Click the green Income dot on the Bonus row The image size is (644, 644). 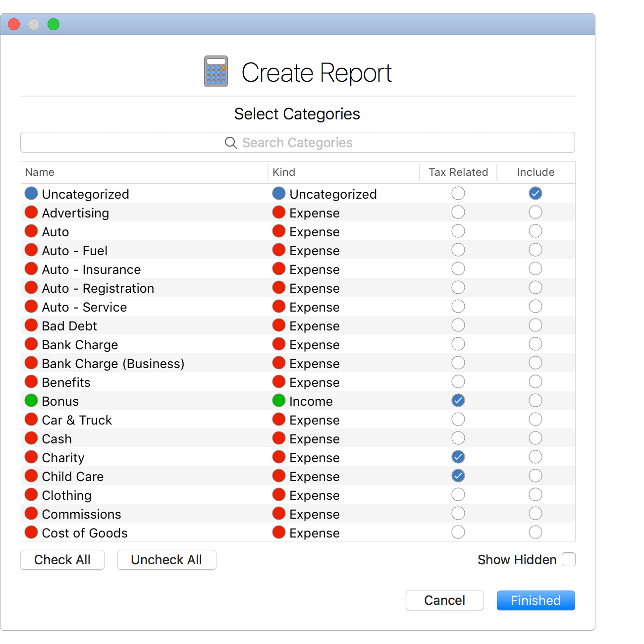click(x=278, y=400)
